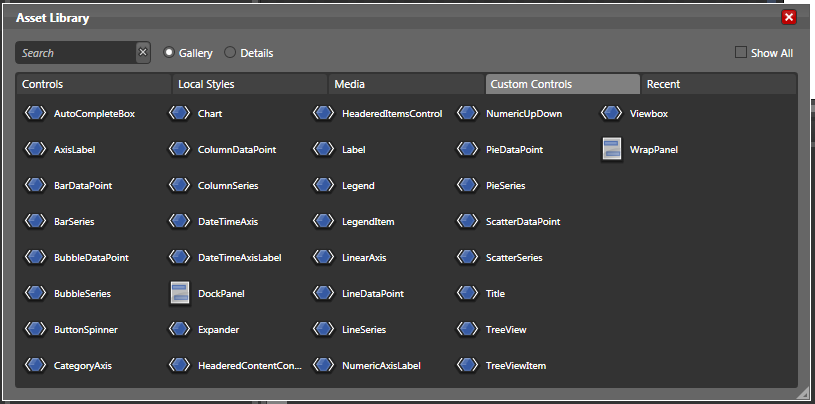The image size is (815, 404).
Task: Select the PieDataPoint icon
Action: pos(467,149)
